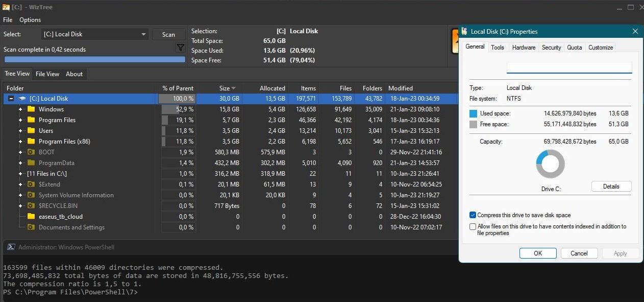Click the blue Used space color swatch
This screenshot has height=302, width=644.
473,113
